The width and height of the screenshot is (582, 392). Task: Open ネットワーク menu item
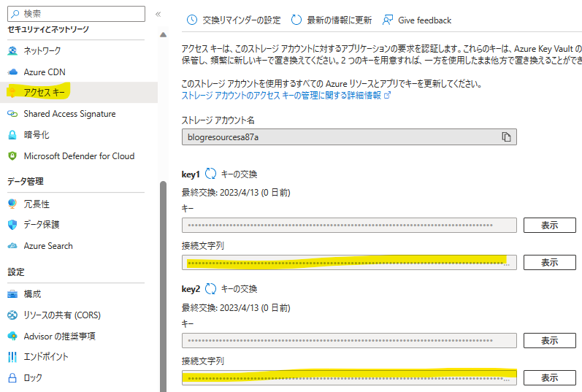point(42,50)
